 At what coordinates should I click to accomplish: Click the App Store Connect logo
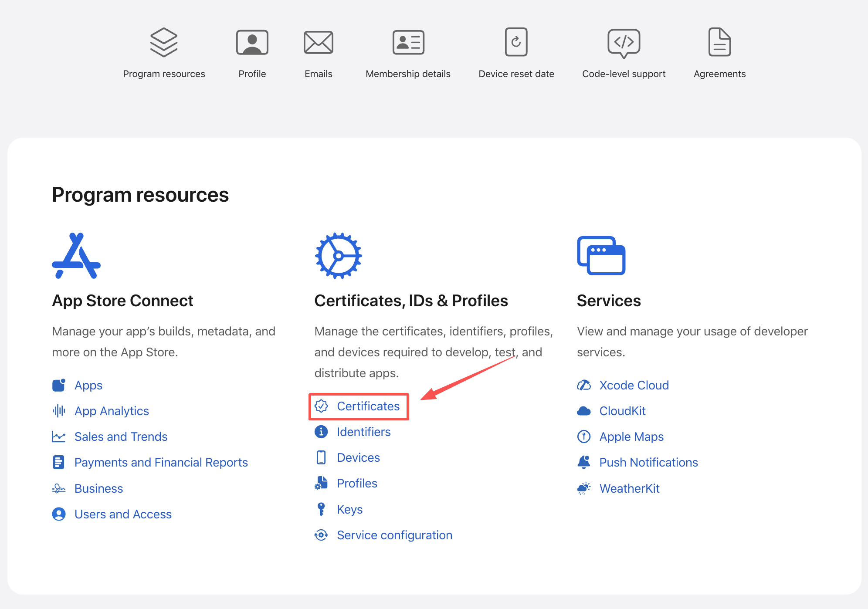point(77,256)
